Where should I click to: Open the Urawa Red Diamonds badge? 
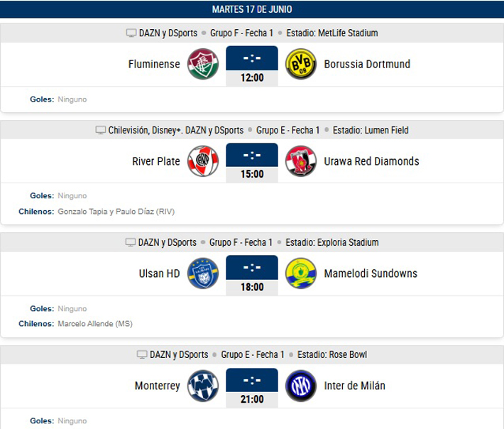301,161
